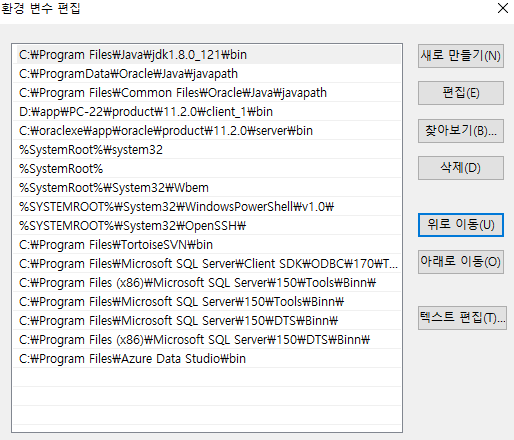This screenshot has height=440, width=514.
Task: Select the %SystemRoot%\system32 entry
Action: (x=207, y=150)
